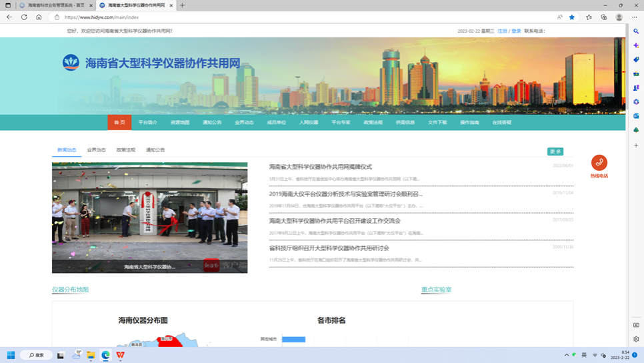Click the site logo emblem in banner

pos(71,63)
